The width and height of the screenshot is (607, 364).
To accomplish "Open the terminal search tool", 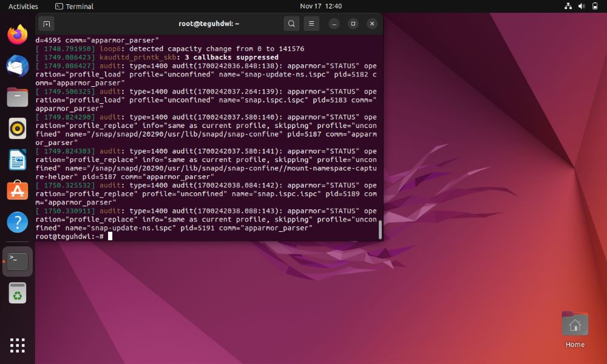I will tap(291, 24).
